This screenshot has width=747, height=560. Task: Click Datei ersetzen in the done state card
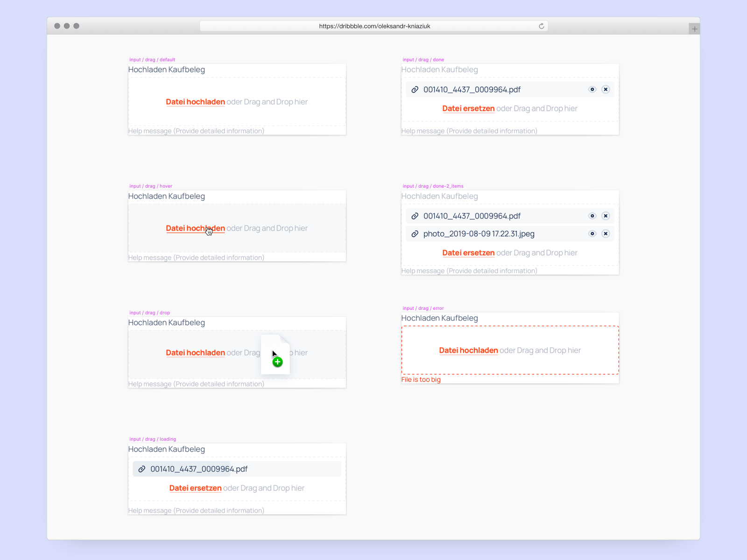point(468,108)
